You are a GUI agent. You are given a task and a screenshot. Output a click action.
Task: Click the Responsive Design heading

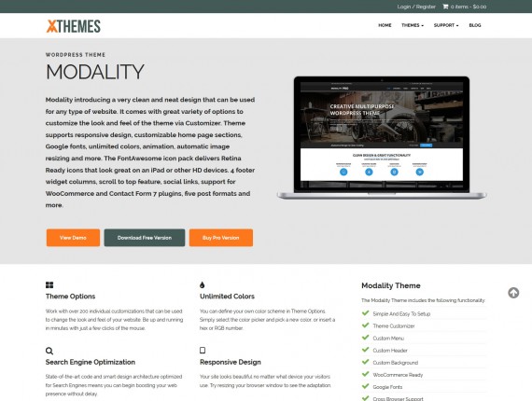[x=231, y=362]
